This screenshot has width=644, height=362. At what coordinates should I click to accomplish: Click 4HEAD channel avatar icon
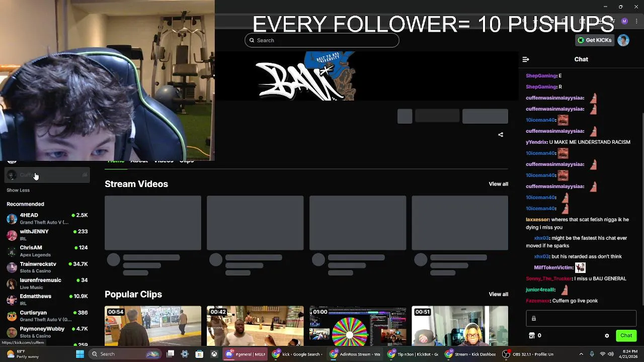click(12, 219)
